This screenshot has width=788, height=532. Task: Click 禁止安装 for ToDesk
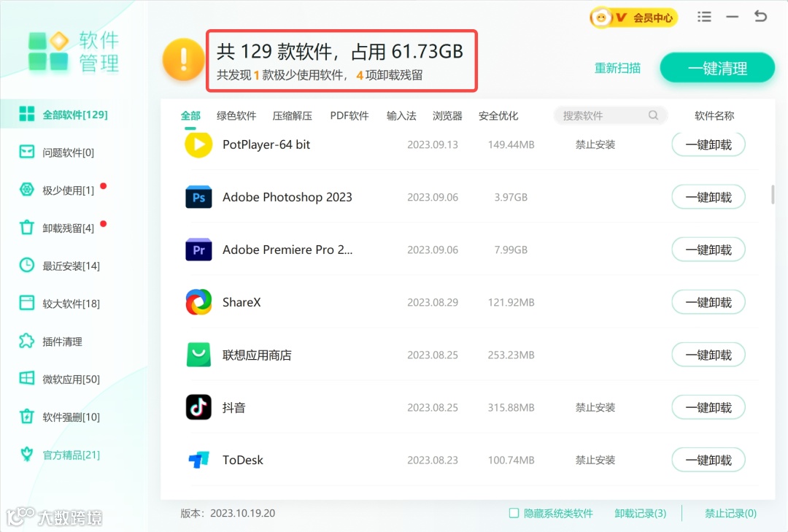(x=595, y=460)
